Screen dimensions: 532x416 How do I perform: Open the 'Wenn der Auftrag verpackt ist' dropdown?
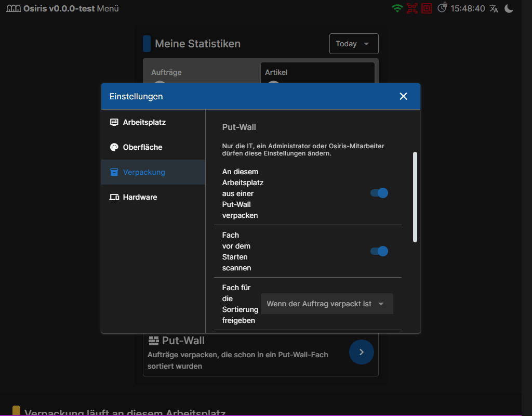point(327,304)
